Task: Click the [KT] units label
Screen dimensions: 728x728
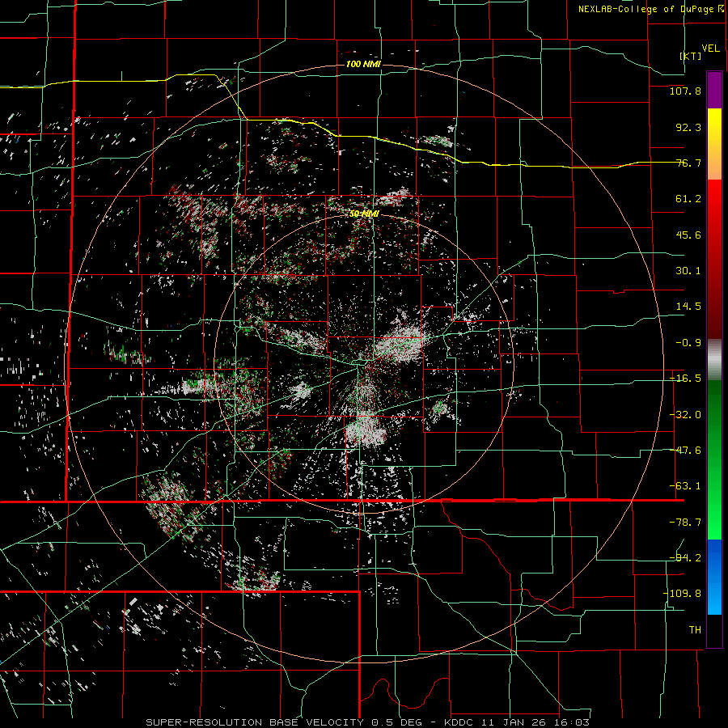Action: point(691,56)
